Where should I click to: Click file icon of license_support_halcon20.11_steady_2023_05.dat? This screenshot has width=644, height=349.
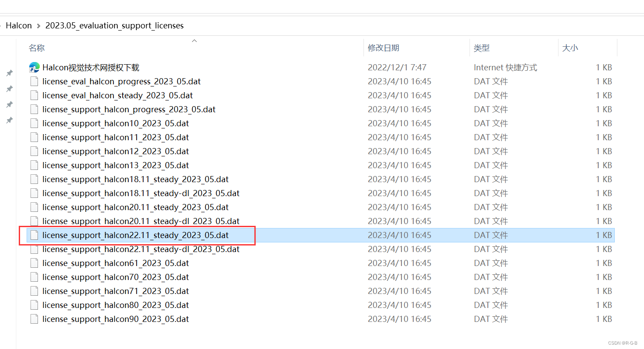[x=34, y=207]
